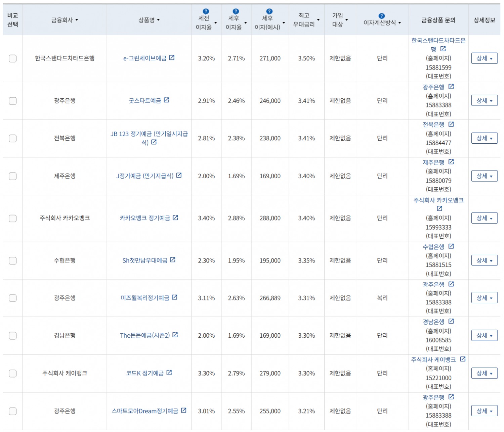
Task: Check the compare box for 한국스탠다드차타드은행 row
Action: click(x=13, y=58)
